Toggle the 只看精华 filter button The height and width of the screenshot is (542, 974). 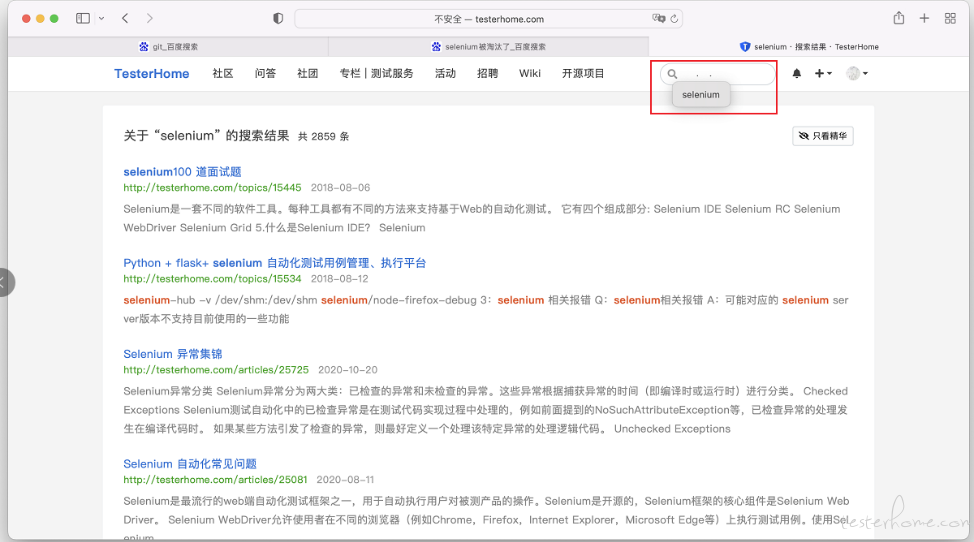tap(823, 136)
